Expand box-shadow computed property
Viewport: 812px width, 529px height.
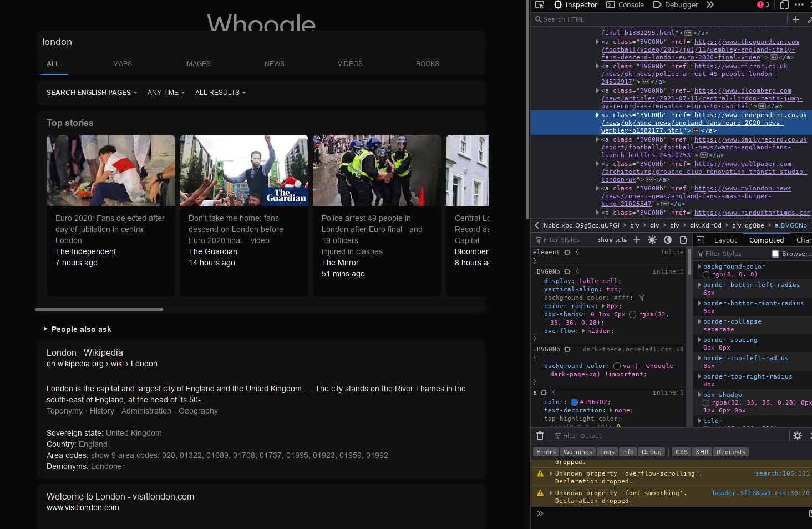[x=699, y=395]
